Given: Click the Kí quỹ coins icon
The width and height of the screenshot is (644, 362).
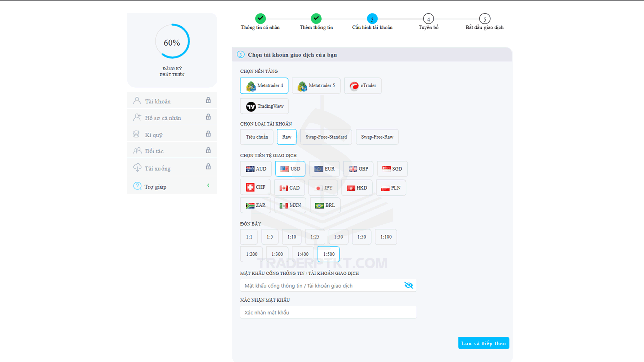Looking at the screenshot, I should pos(137,134).
